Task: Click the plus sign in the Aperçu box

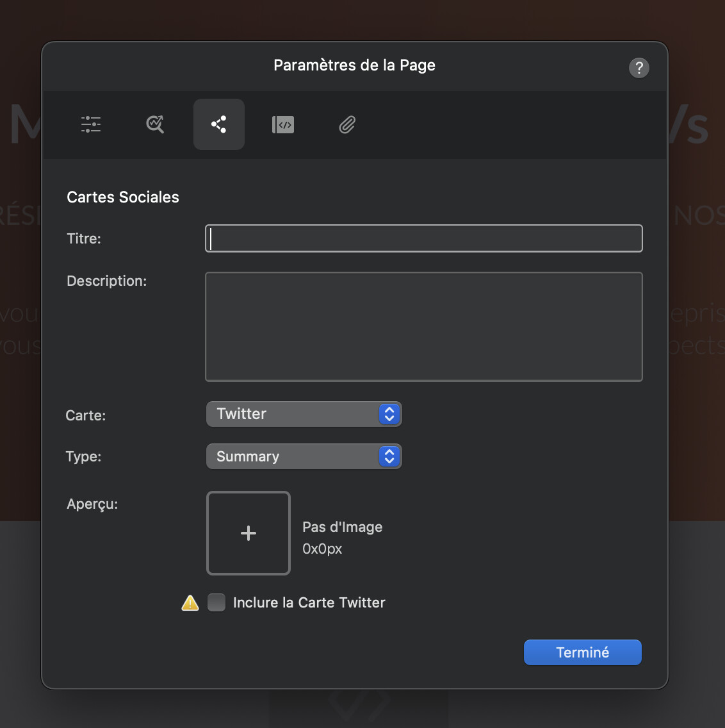Action: pyautogui.click(x=248, y=533)
